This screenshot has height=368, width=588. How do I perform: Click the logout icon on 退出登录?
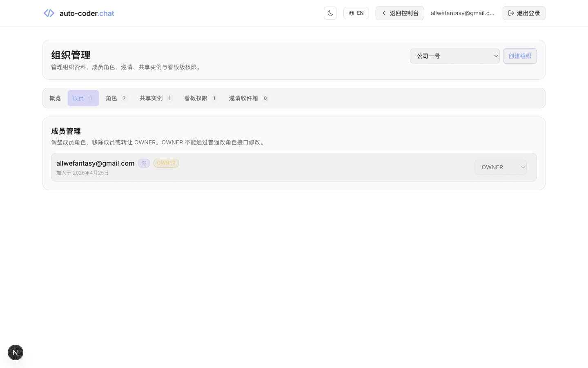point(511,13)
